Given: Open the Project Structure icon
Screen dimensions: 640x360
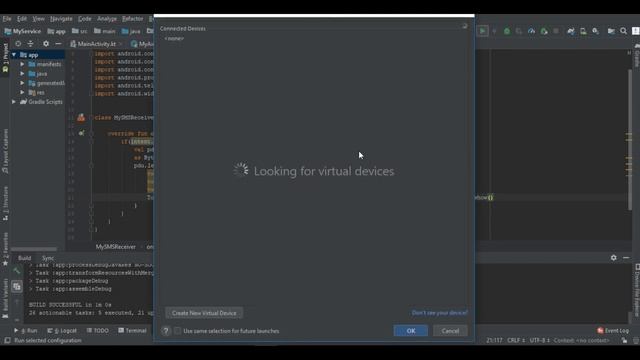Looking at the screenshot, I should coord(611,31).
